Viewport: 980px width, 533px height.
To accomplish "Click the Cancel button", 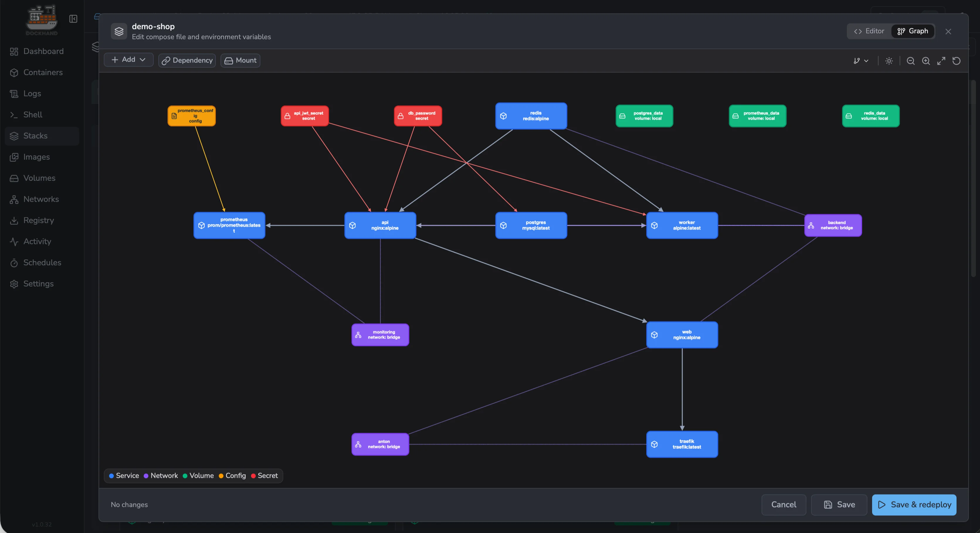I will (784, 505).
